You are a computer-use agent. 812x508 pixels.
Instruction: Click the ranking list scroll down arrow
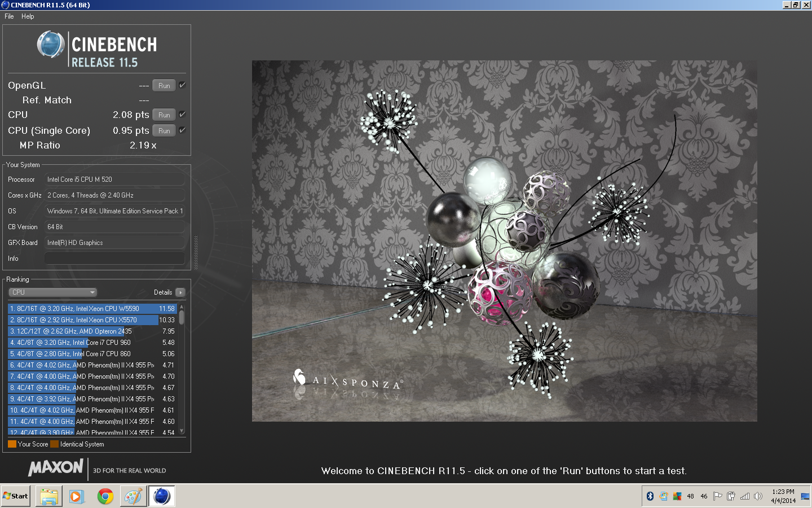182,431
